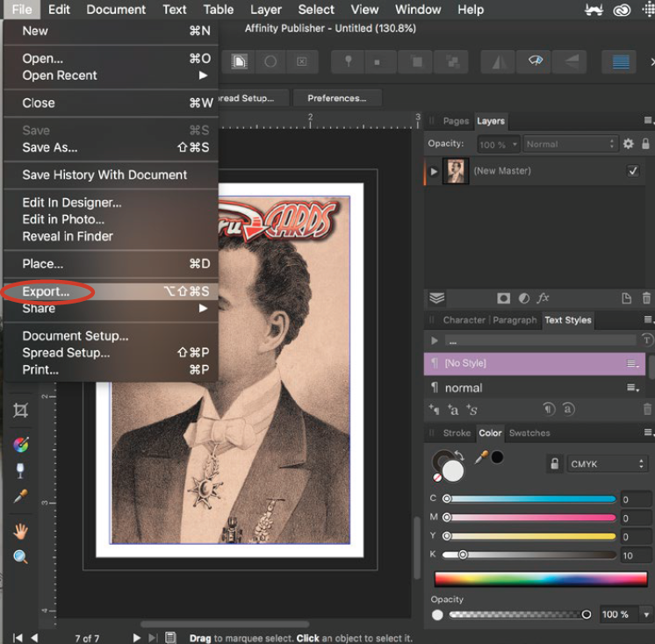
Task: Go to next page arrow
Action: (x=136, y=637)
